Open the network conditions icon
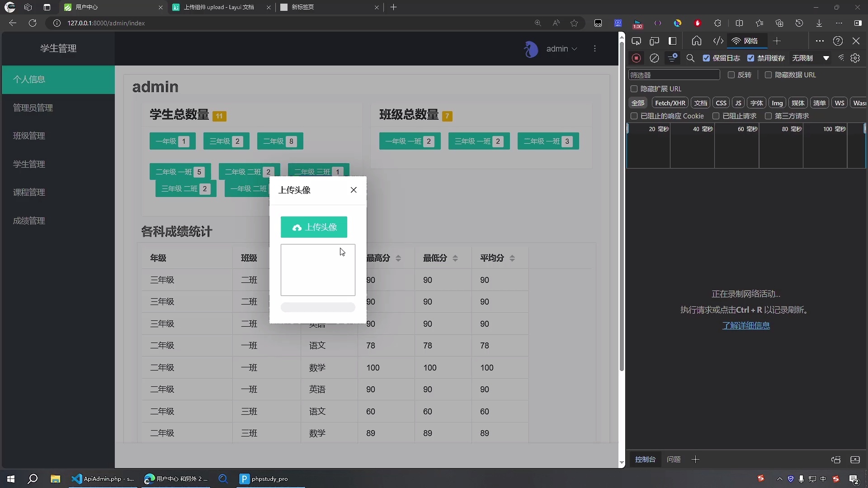 click(842, 58)
